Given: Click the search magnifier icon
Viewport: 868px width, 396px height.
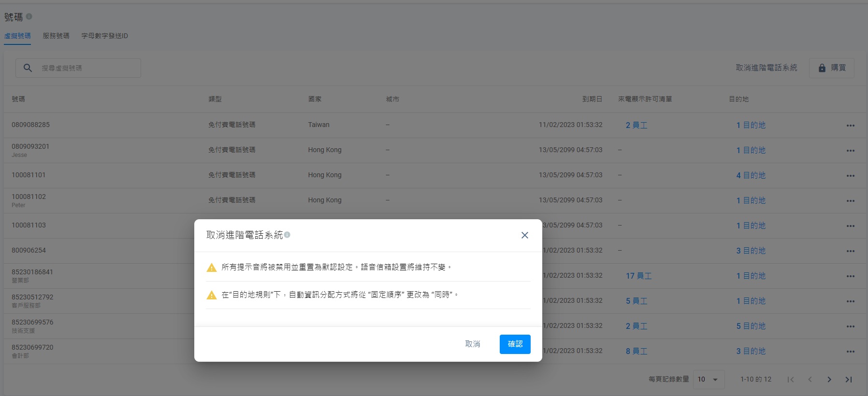Looking at the screenshot, I should (28, 68).
